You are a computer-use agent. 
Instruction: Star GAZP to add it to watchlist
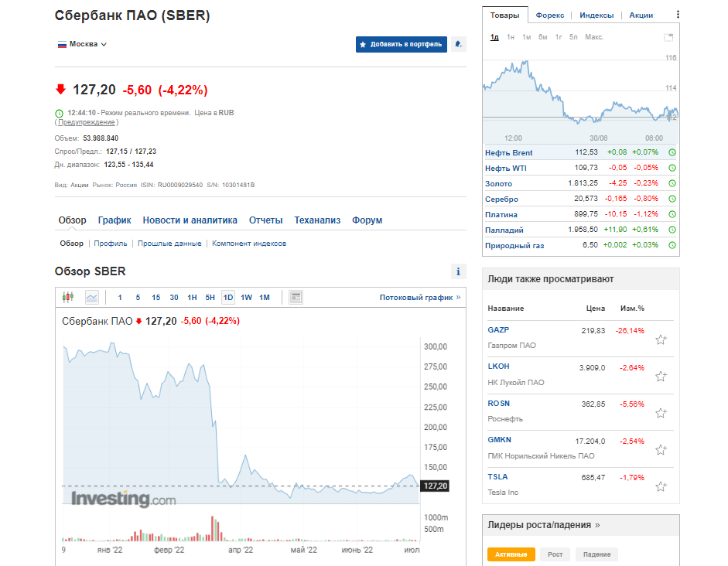661,339
